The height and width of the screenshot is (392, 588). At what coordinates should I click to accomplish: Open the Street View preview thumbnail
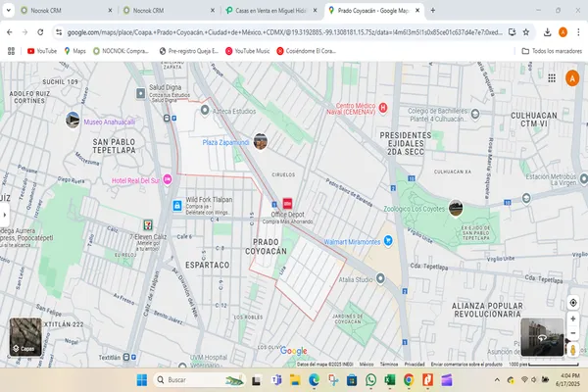pyautogui.click(x=542, y=337)
